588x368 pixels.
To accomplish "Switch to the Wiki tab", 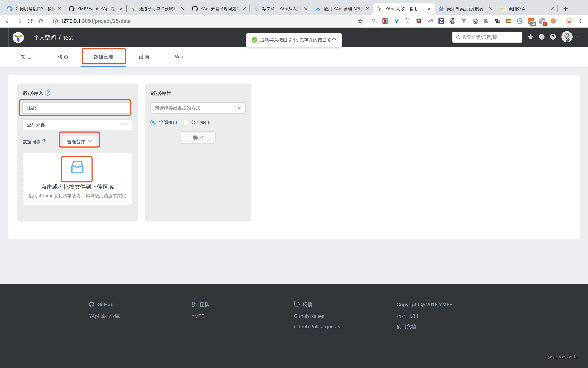I will pos(179,57).
